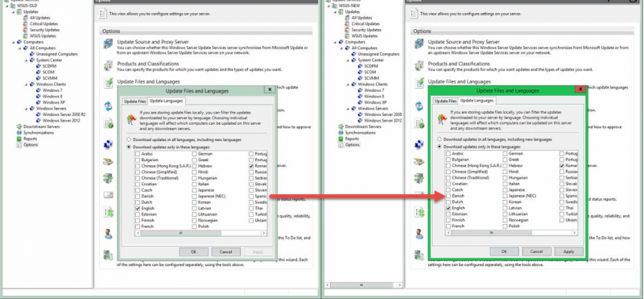
Task: Check German language in left dialog
Action: (x=194, y=154)
